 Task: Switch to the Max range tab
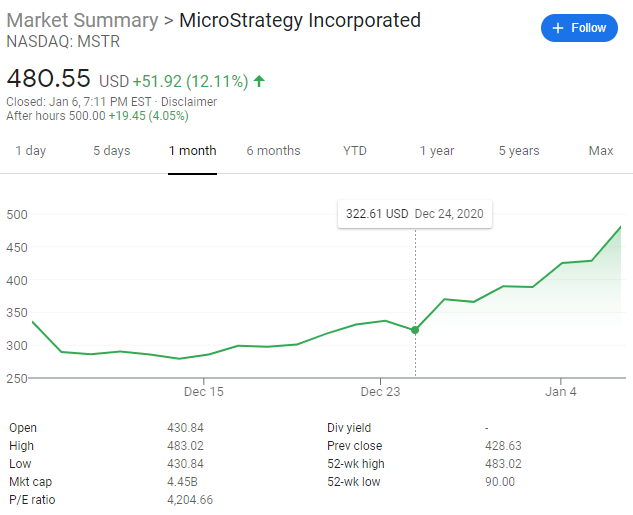(x=601, y=151)
